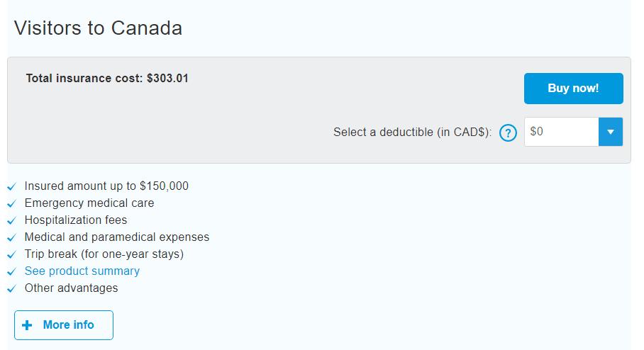Expand the deductible dropdown arrow

click(610, 132)
